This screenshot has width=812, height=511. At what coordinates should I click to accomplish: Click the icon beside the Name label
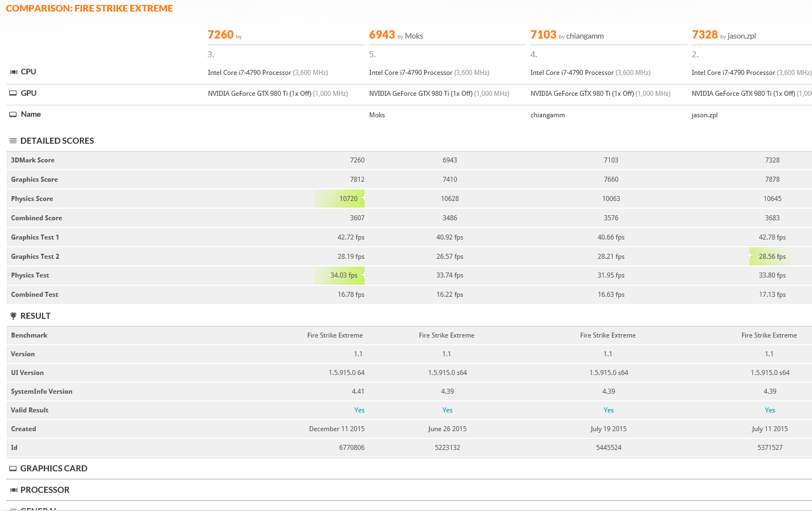13,115
